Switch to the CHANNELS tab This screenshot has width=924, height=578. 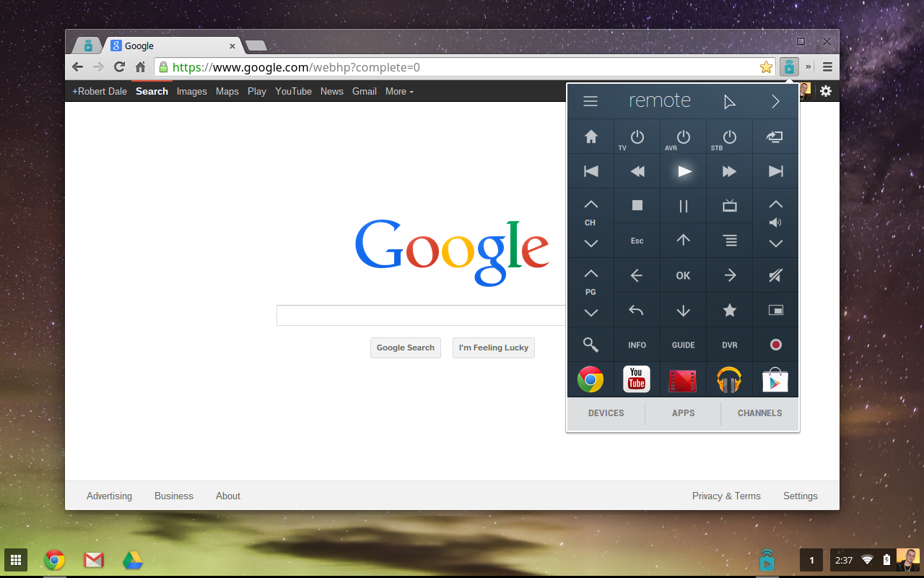759,413
